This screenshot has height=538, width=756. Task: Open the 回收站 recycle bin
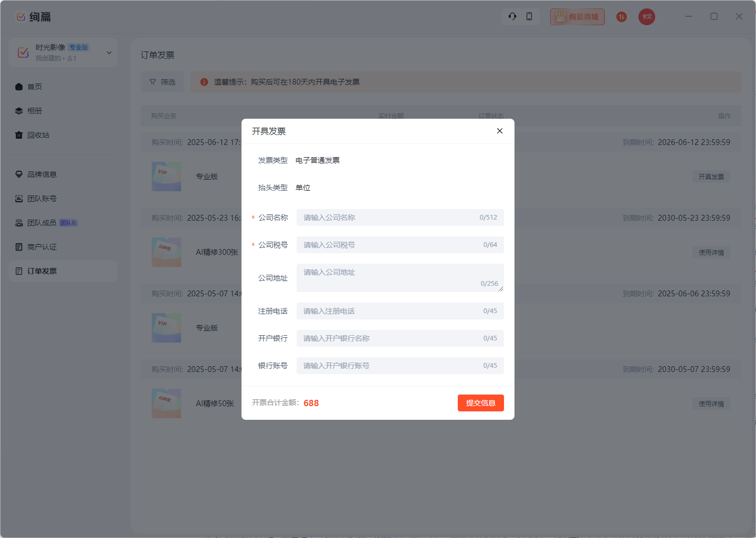[38, 135]
